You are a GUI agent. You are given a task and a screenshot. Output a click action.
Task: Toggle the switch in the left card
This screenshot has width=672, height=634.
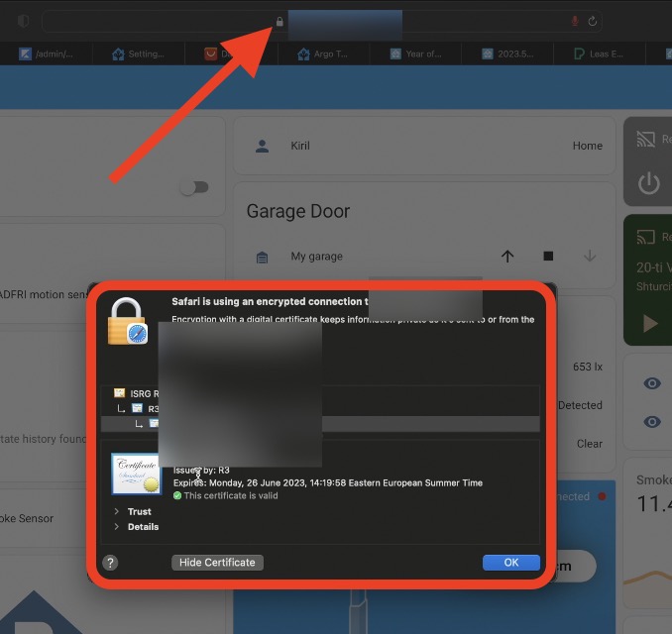194,187
